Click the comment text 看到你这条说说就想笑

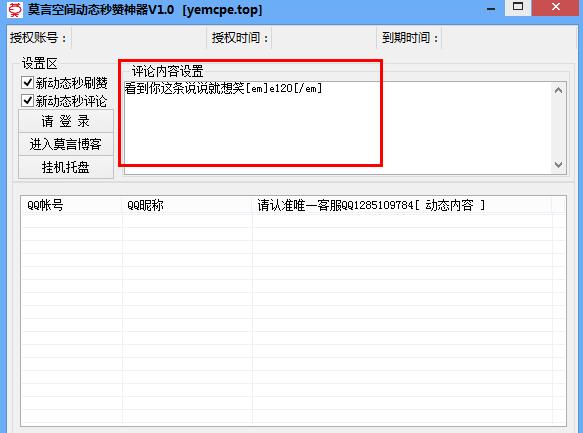(x=184, y=88)
